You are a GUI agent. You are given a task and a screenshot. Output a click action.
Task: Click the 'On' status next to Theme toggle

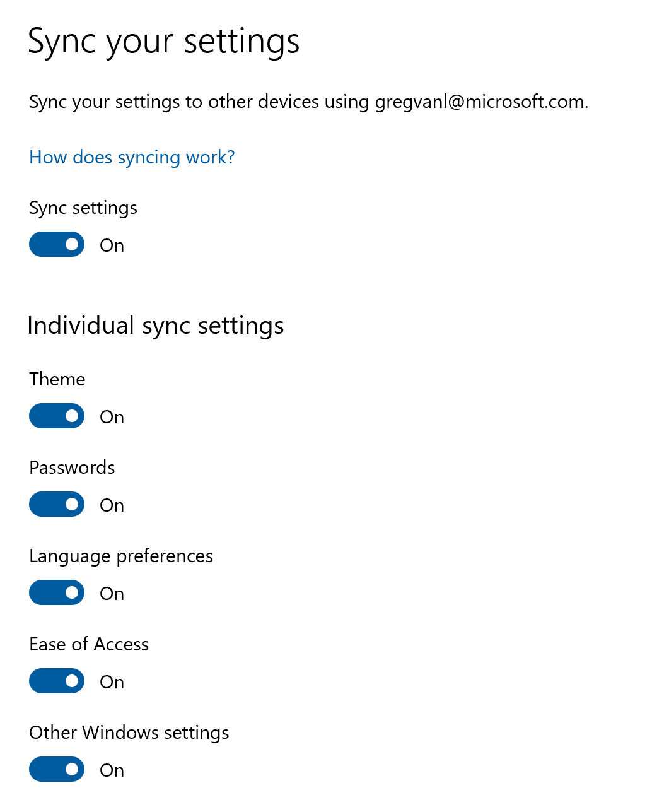112,417
